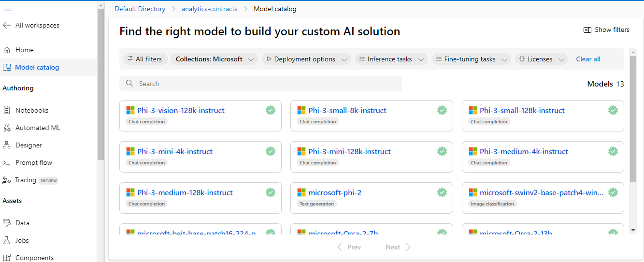Click the Tracing icon
Image resolution: width=644 pixels, height=262 pixels.
pyautogui.click(x=7, y=180)
